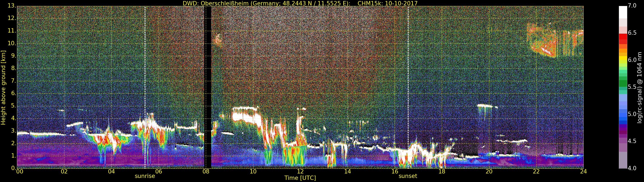Pick the deep blue swatch in the colorbar

[623, 122]
